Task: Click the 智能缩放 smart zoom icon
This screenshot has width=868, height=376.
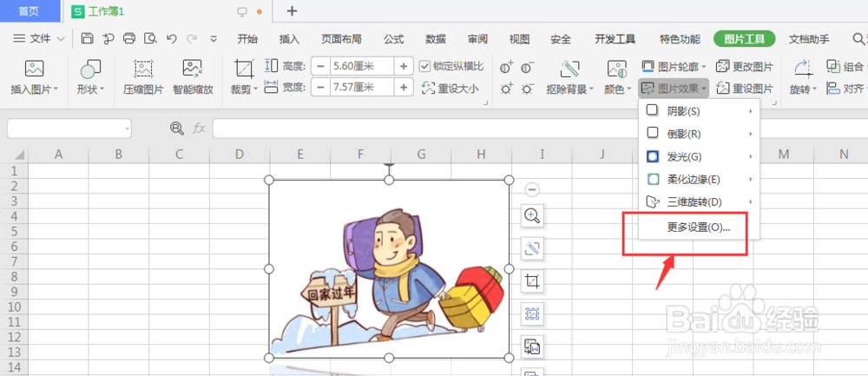Action: pyautogui.click(x=193, y=69)
